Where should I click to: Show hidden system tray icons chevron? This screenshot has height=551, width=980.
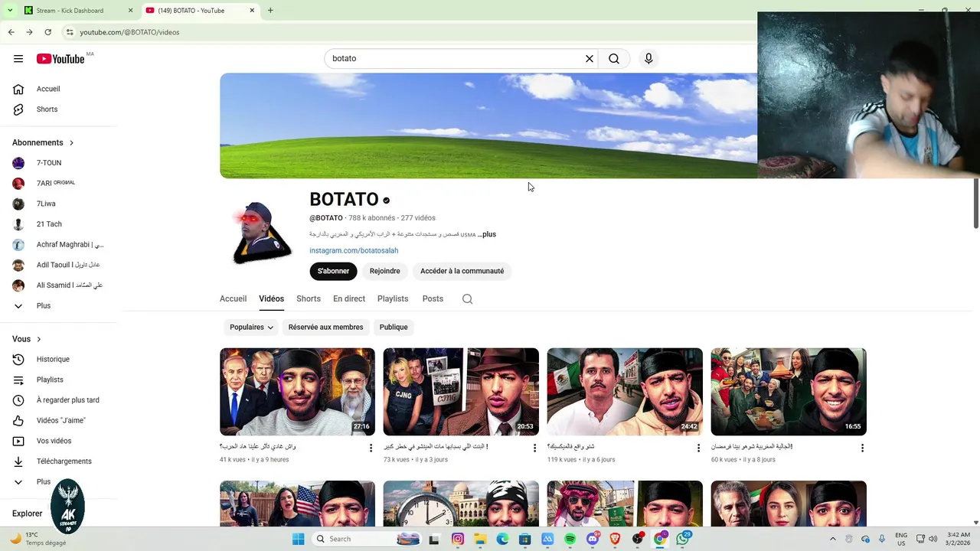coord(833,539)
